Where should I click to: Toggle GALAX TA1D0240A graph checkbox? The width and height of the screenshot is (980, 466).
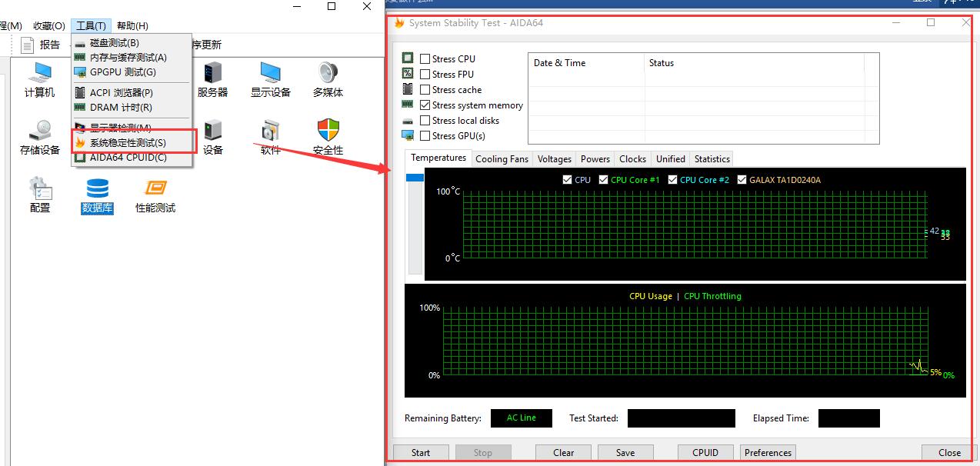tap(742, 179)
